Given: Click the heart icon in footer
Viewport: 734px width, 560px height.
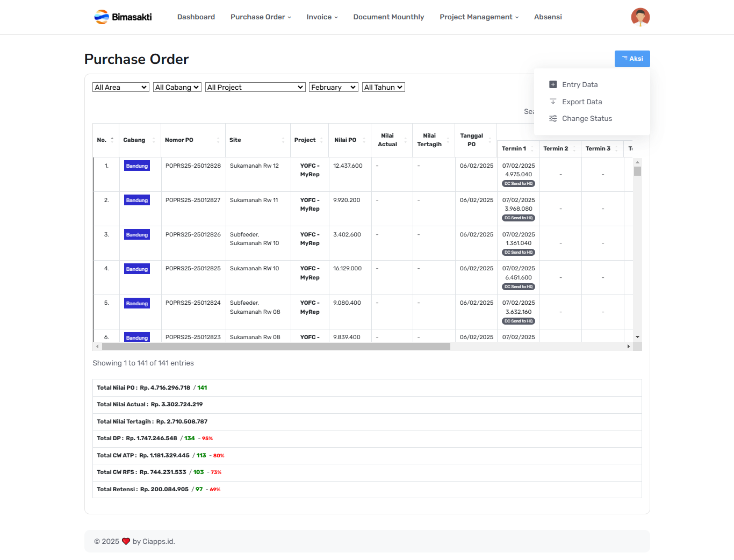Looking at the screenshot, I should point(126,541).
